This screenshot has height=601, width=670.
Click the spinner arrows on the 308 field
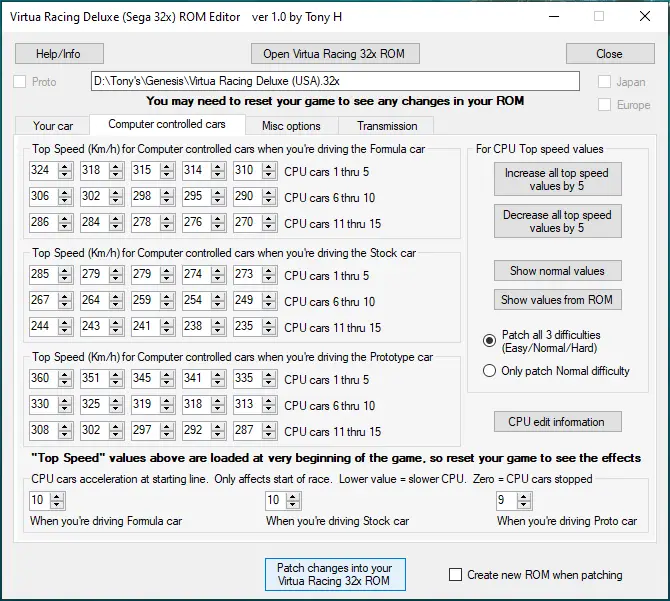point(65,431)
